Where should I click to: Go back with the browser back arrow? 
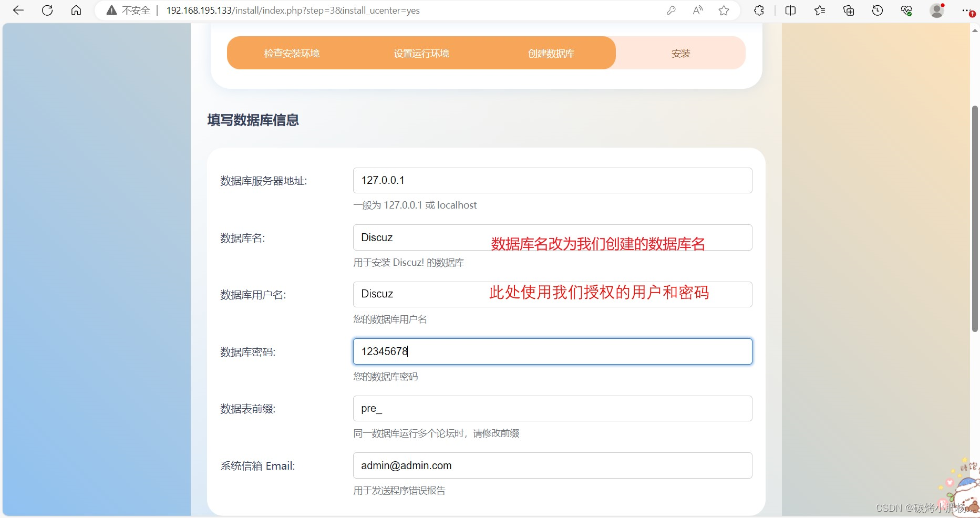pos(18,11)
